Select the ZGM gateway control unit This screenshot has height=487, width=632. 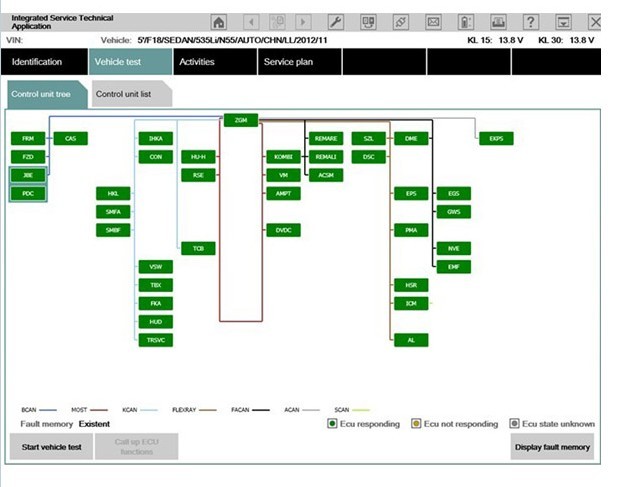241,120
